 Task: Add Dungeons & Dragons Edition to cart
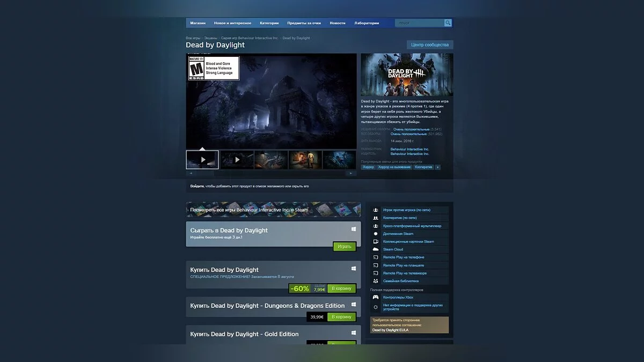point(341,317)
